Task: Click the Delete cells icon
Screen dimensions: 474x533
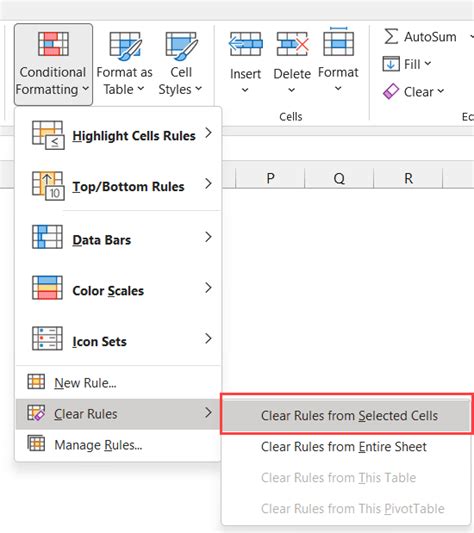Action: click(x=292, y=44)
